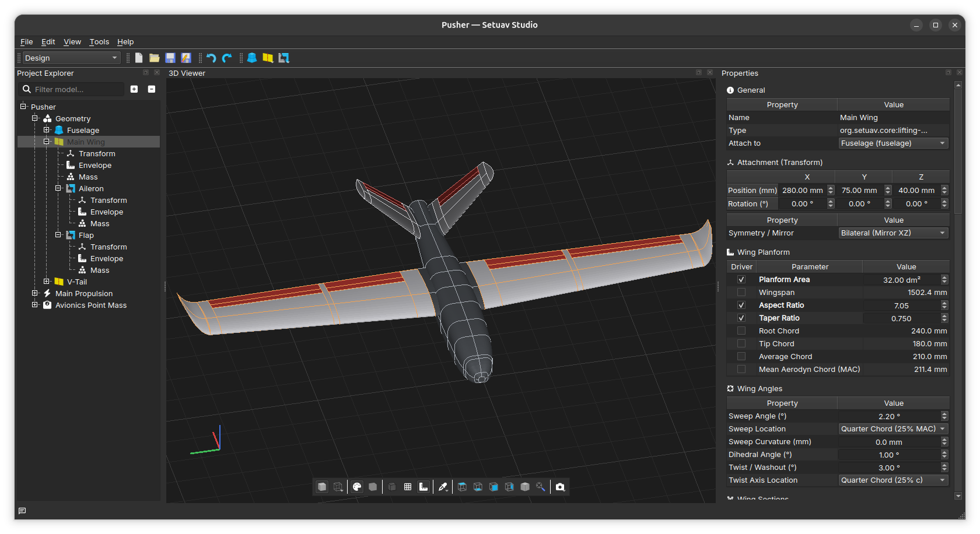Close the Properties panel
980x534 pixels.
pos(959,73)
